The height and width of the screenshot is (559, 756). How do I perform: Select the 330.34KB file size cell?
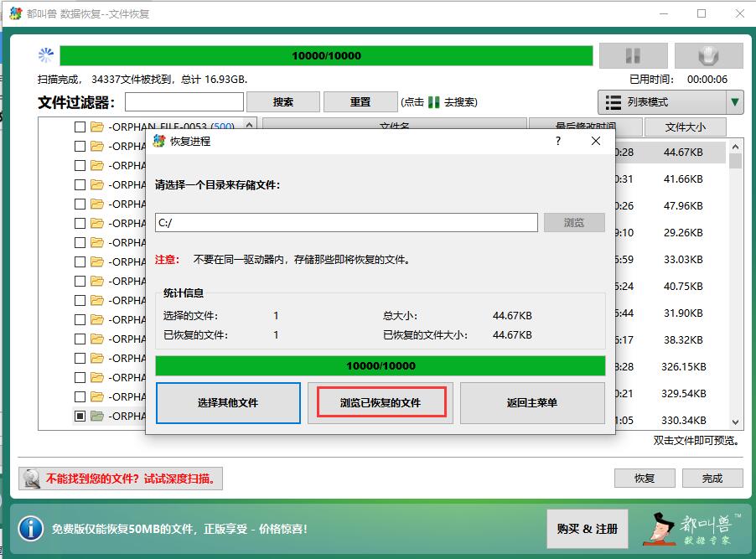click(684, 420)
